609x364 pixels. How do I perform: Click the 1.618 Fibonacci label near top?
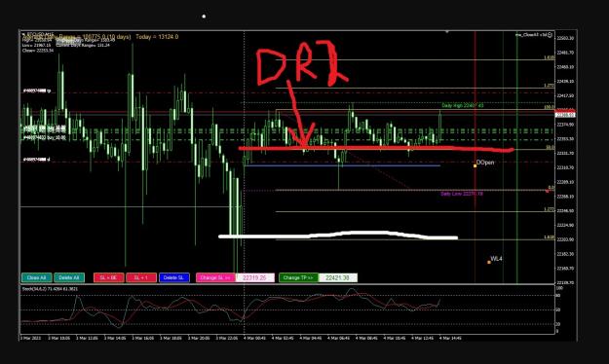click(549, 57)
